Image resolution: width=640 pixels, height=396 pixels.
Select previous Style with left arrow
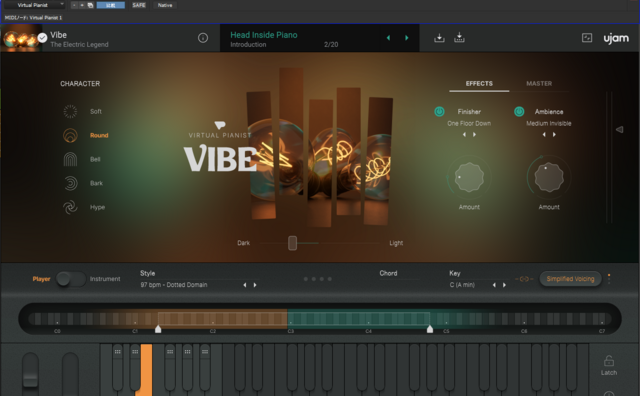(245, 285)
